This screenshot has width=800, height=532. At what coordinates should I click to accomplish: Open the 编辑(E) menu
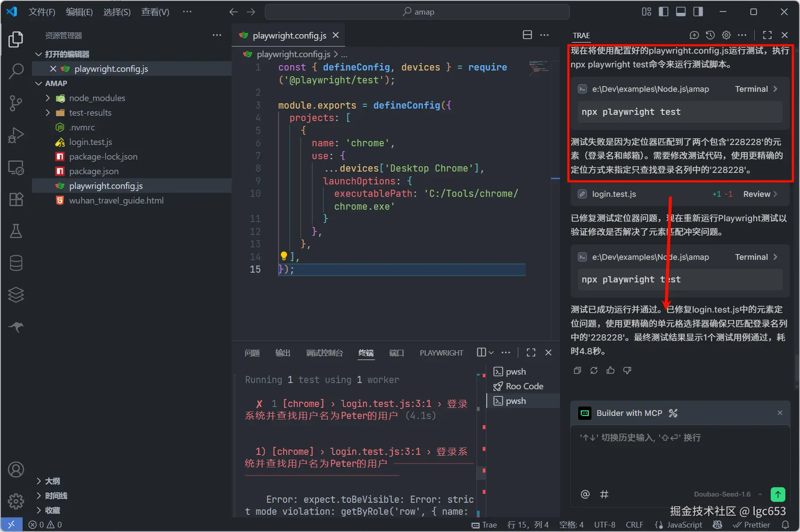(79, 12)
